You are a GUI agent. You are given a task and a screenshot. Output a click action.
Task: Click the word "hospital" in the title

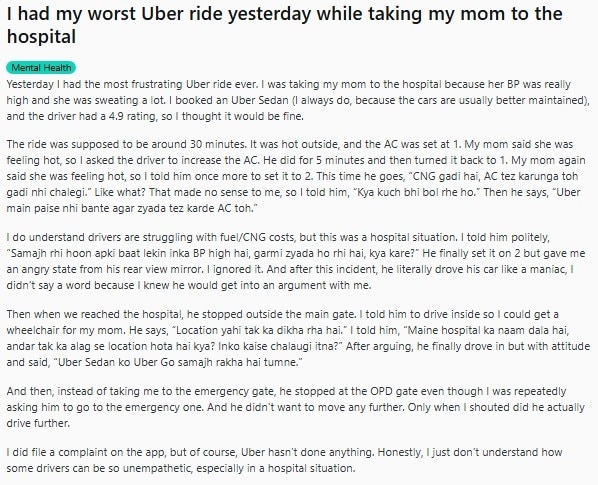pyautogui.click(x=41, y=37)
